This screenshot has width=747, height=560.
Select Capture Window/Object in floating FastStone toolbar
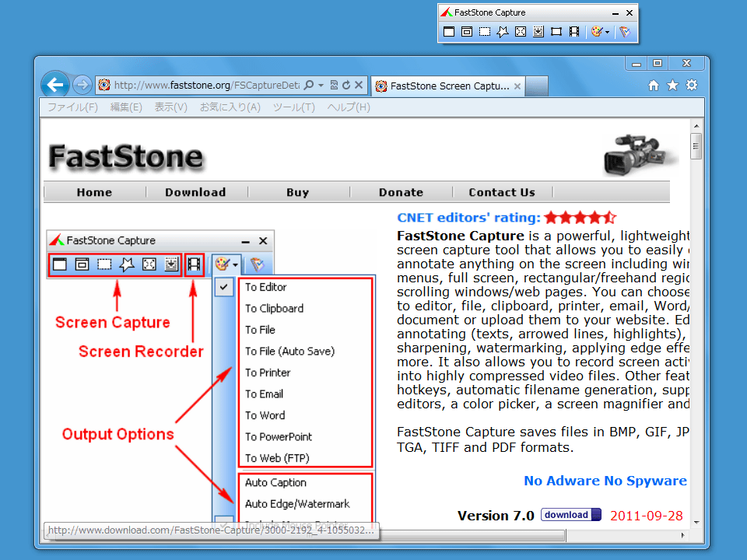(467, 32)
